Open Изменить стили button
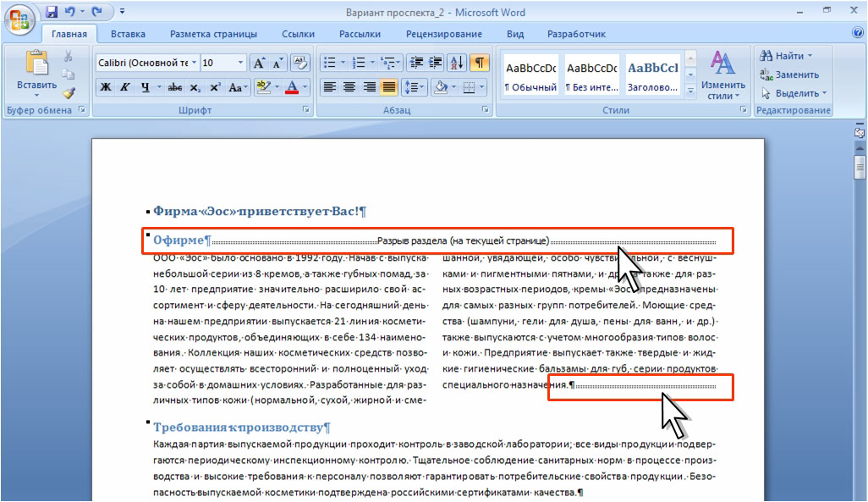This screenshot has width=868, height=502. click(x=723, y=74)
